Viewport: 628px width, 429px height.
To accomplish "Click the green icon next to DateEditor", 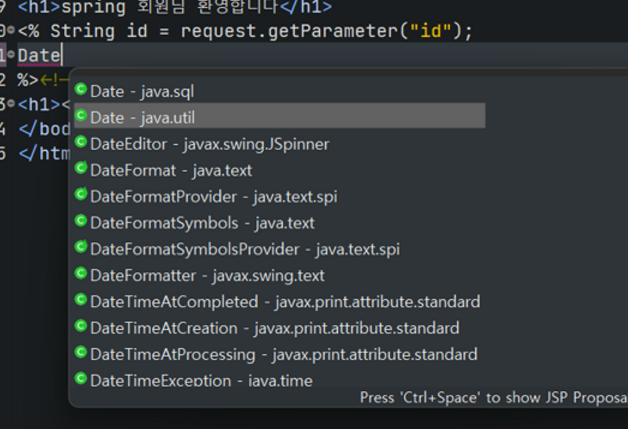I will click(x=81, y=142).
